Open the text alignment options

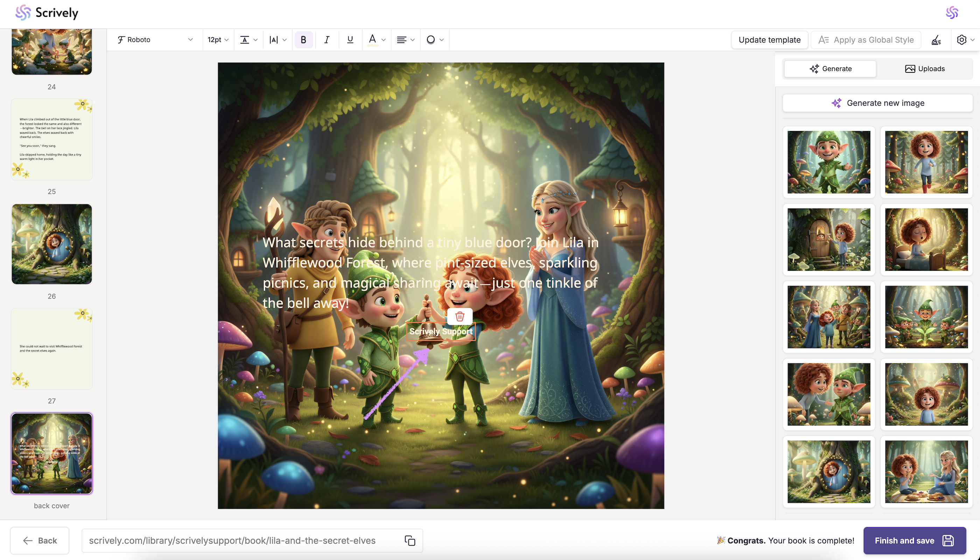click(405, 40)
